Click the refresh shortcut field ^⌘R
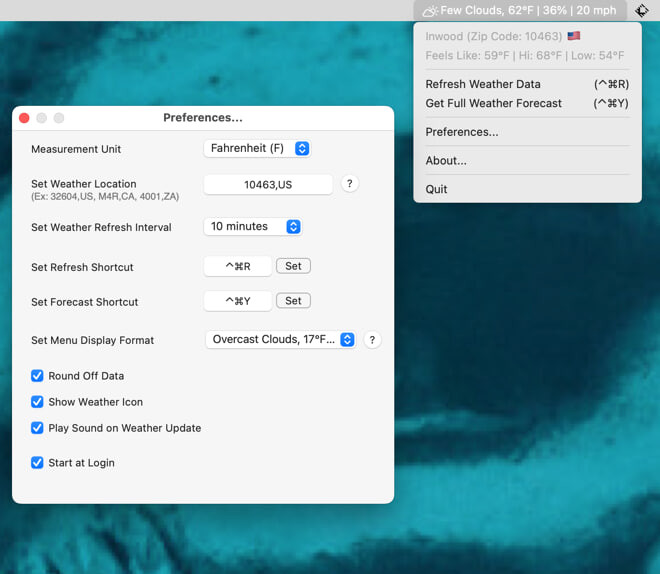This screenshot has height=574, width=660. (238, 266)
